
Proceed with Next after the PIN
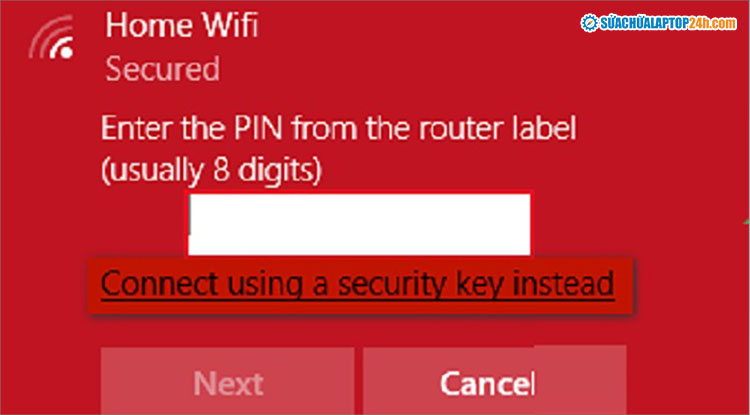(x=228, y=382)
